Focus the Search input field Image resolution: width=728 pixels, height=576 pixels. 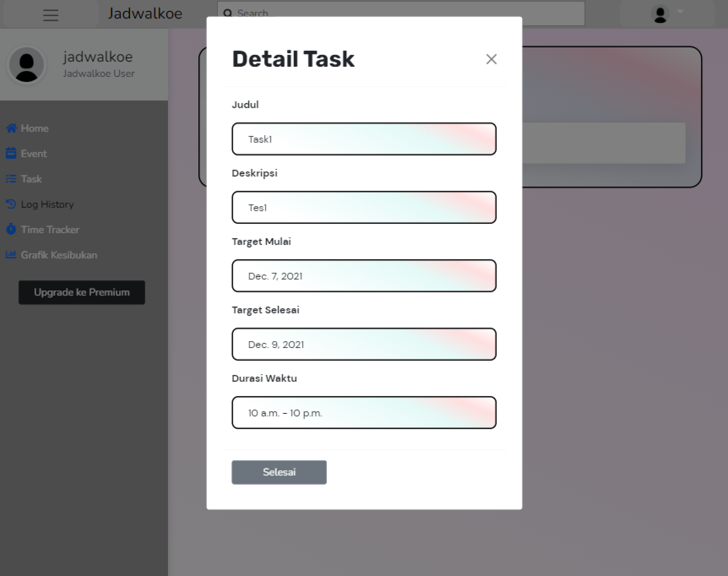click(401, 13)
